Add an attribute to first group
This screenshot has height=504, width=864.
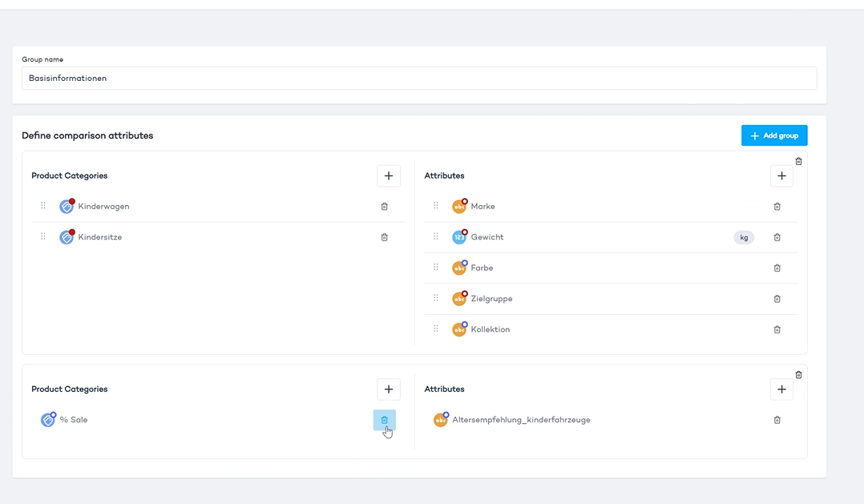781,175
